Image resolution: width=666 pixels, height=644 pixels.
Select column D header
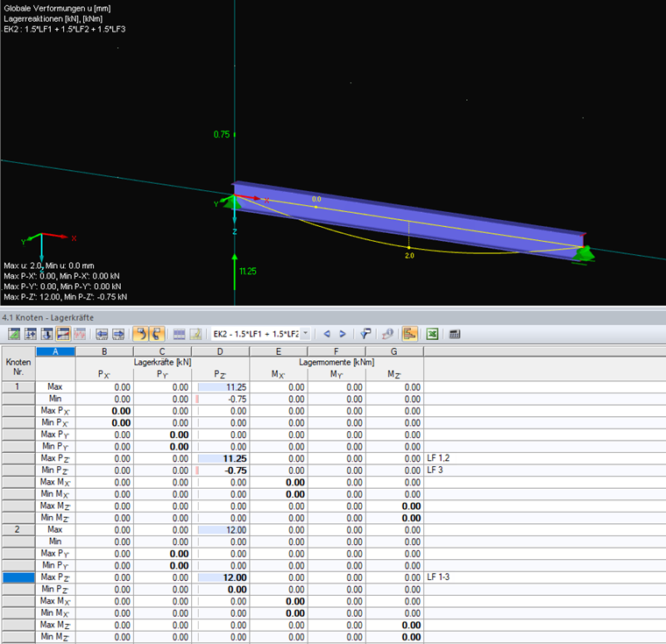(x=220, y=351)
